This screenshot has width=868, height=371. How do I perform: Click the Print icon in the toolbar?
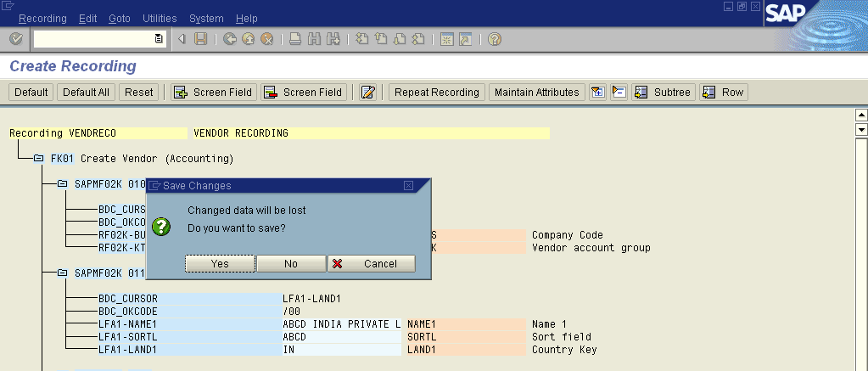tap(294, 39)
